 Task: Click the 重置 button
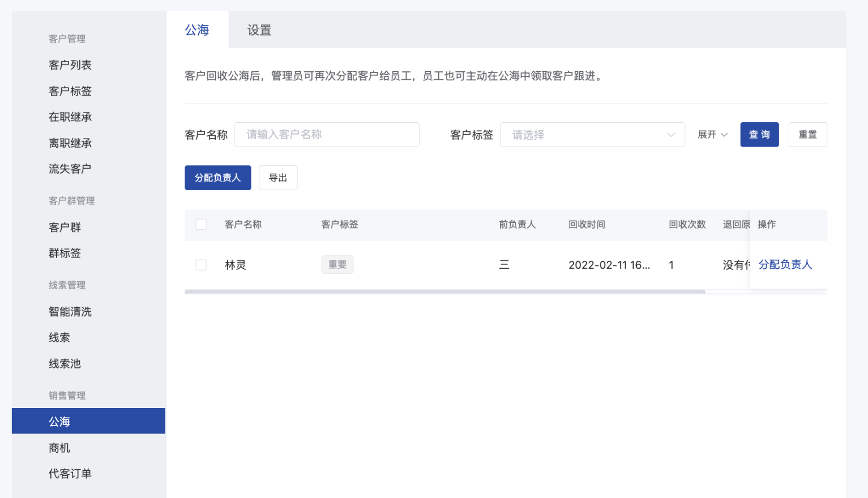click(808, 135)
